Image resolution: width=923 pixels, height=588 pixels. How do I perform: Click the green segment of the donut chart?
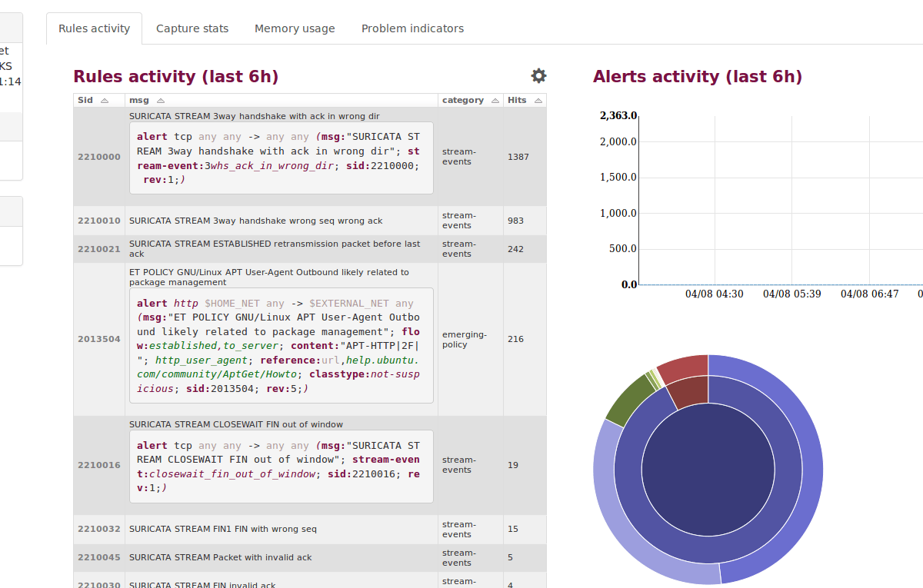pyautogui.click(x=628, y=398)
